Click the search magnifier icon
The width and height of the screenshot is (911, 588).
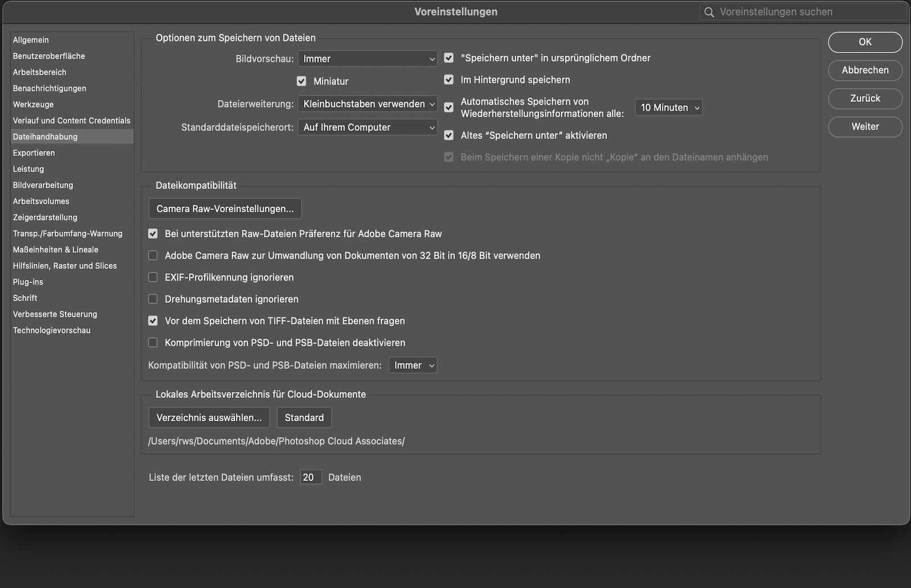pos(709,12)
